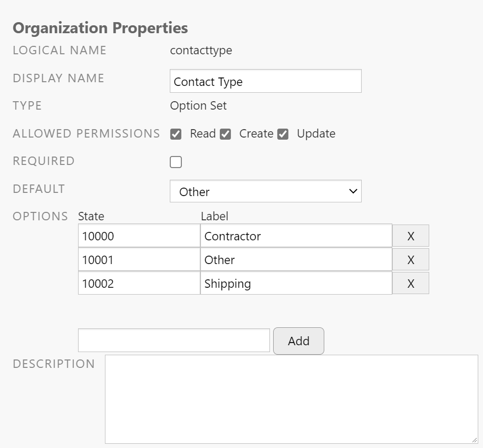Focus the Display Name field
The width and height of the screenshot is (483, 448).
coord(266,81)
